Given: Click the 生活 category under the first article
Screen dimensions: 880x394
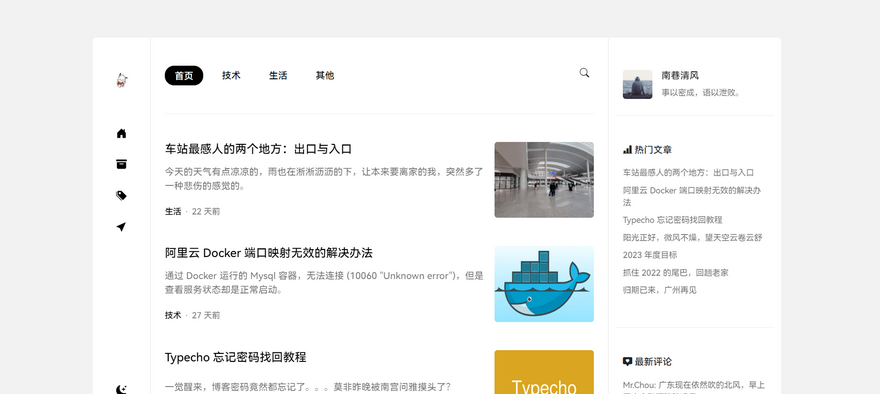Looking at the screenshot, I should [x=173, y=212].
